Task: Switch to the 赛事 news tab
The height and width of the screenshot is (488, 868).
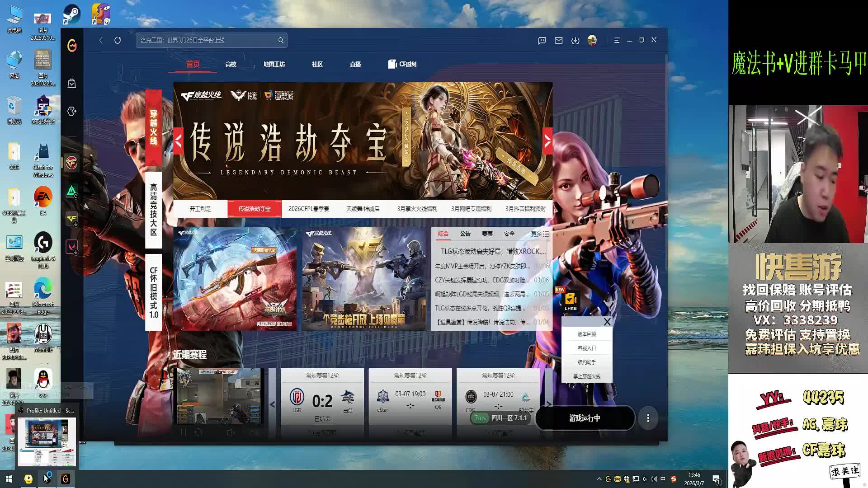Action: click(487, 234)
